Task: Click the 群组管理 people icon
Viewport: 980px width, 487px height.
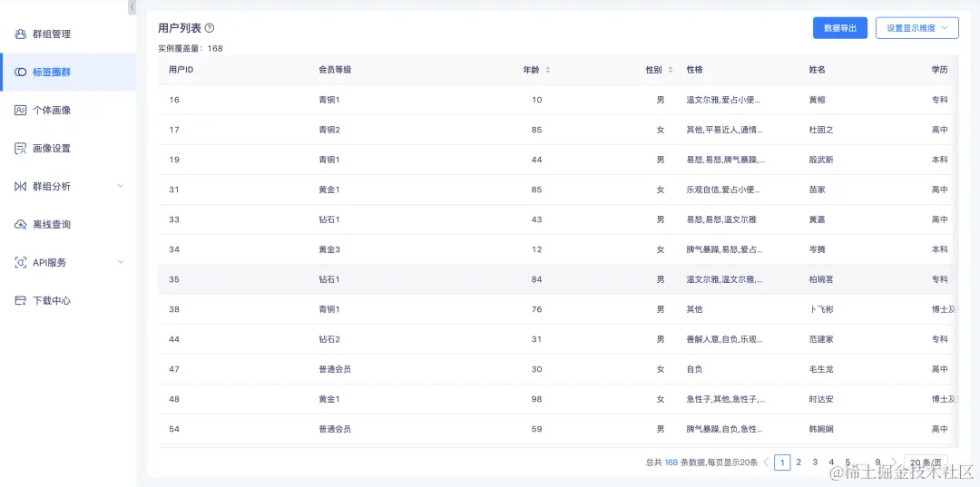Action: click(x=20, y=34)
